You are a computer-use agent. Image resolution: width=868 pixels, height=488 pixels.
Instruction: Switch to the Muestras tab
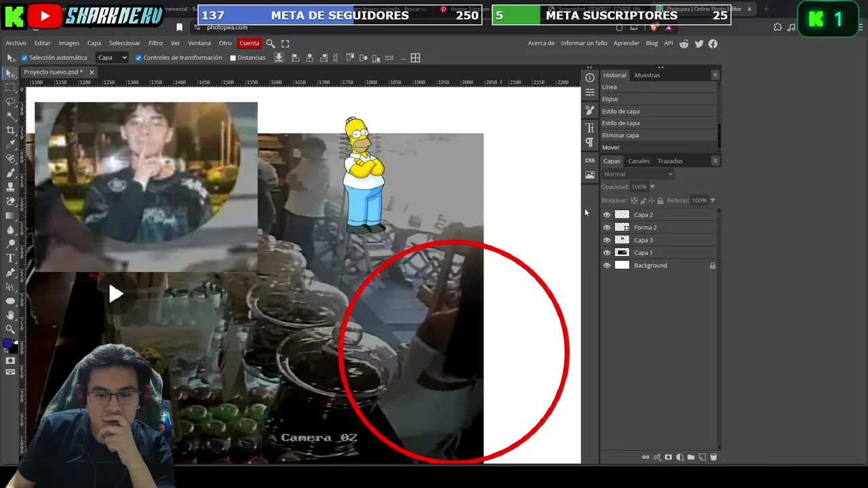pos(647,75)
